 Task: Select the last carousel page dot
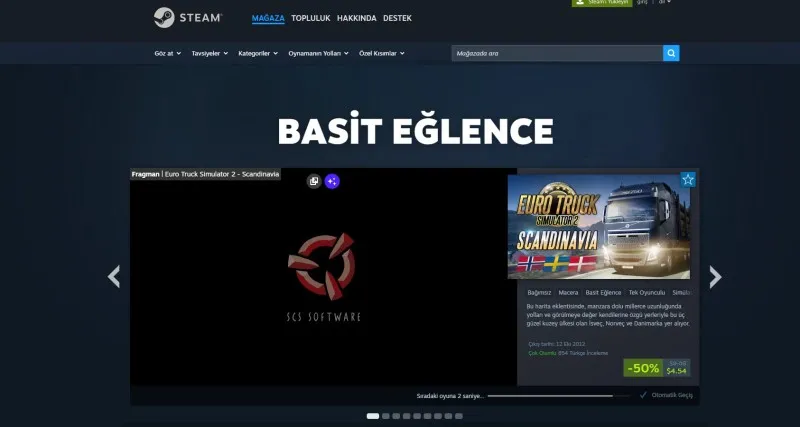pyautogui.click(x=459, y=416)
